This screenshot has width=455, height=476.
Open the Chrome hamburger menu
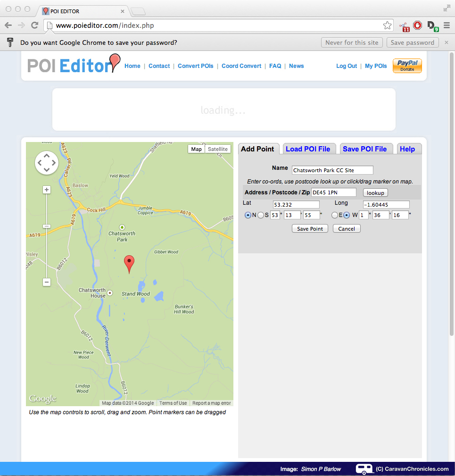pyautogui.click(x=446, y=25)
